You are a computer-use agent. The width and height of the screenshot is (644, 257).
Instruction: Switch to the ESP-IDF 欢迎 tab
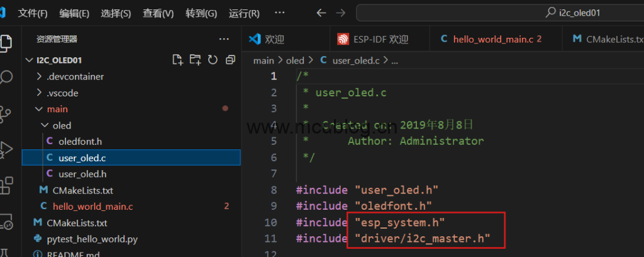tap(374, 39)
